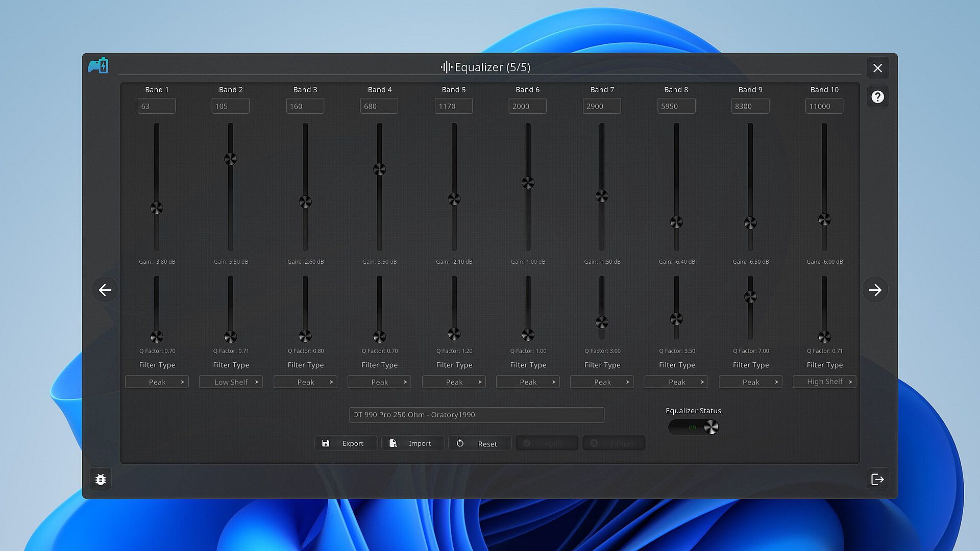Click the Band 2 gain slider knob
Screen dimensions: 980x551
(231, 159)
